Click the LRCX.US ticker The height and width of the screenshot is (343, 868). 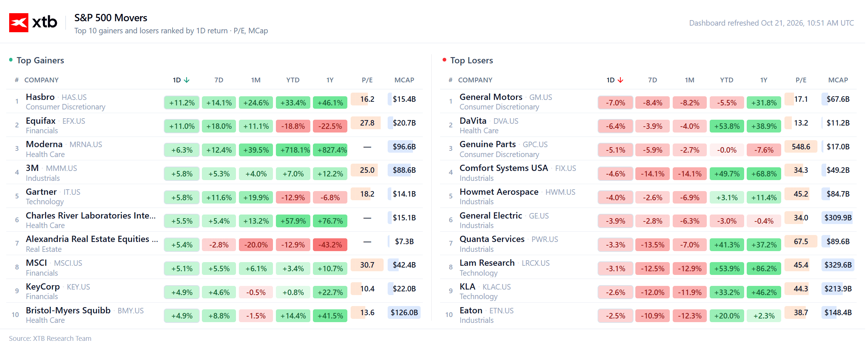536,263
